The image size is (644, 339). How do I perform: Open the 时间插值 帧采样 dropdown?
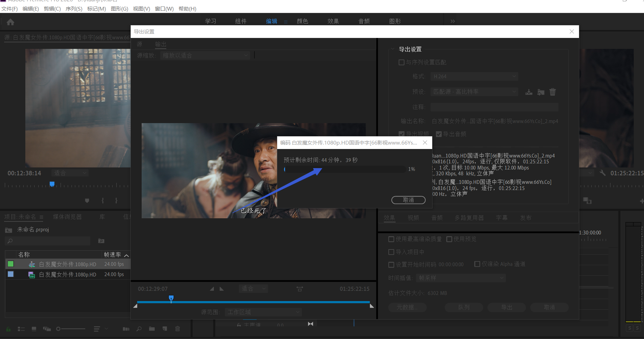tap(461, 278)
